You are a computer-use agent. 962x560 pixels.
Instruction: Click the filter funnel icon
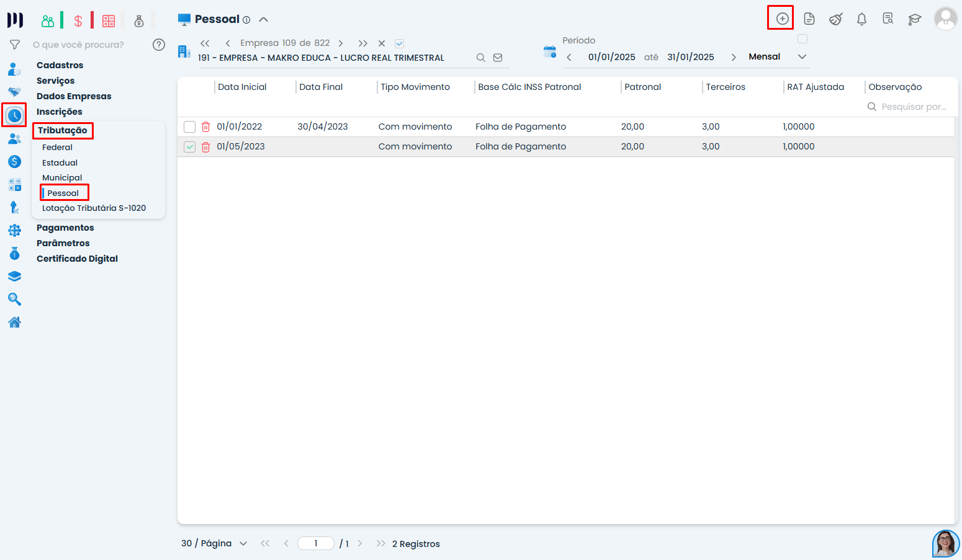(15, 45)
